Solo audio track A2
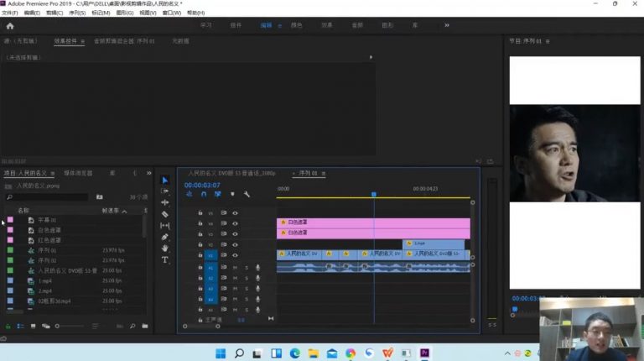This screenshot has width=644, height=361. coord(247,278)
